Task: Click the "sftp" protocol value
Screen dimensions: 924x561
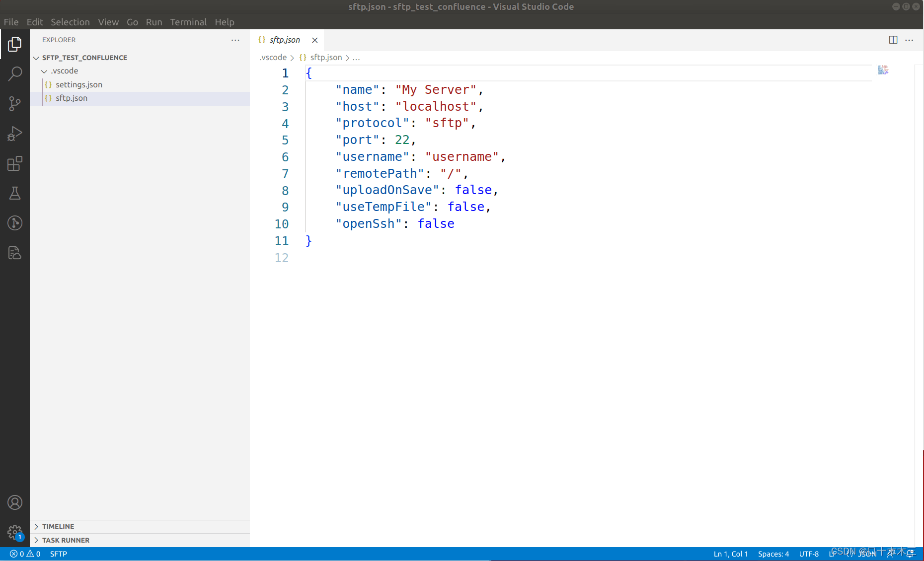Action: pyautogui.click(x=447, y=123)
